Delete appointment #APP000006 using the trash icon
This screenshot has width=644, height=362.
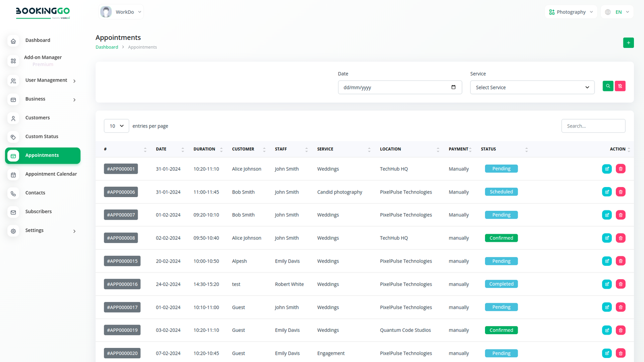[x=621, y=192]
